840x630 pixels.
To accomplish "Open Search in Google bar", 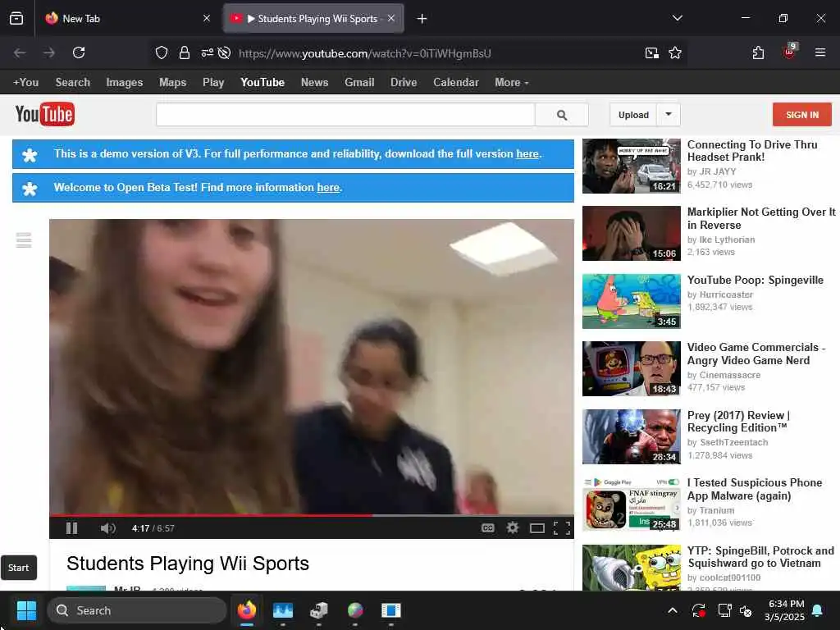I will [x=73, y=83].
